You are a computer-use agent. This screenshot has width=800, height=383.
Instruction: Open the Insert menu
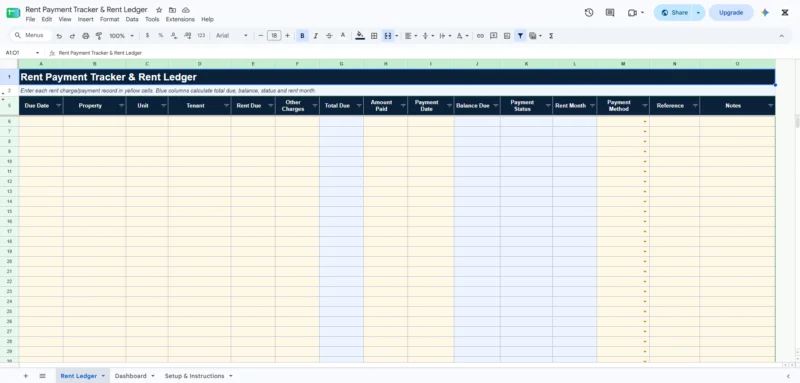(x=85, y=19)
